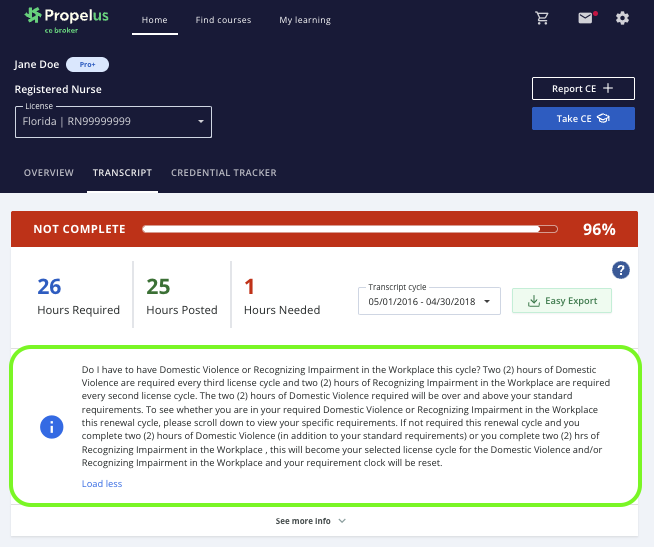
Task: Go to the Home menu item
Action: [154, 20]
